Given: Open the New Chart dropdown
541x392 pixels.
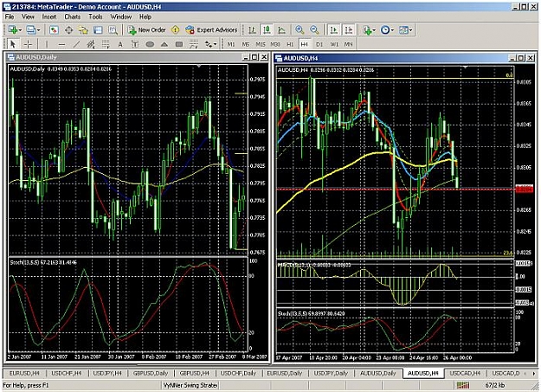Looking at the screenshot, I should [x=15, y=30].
